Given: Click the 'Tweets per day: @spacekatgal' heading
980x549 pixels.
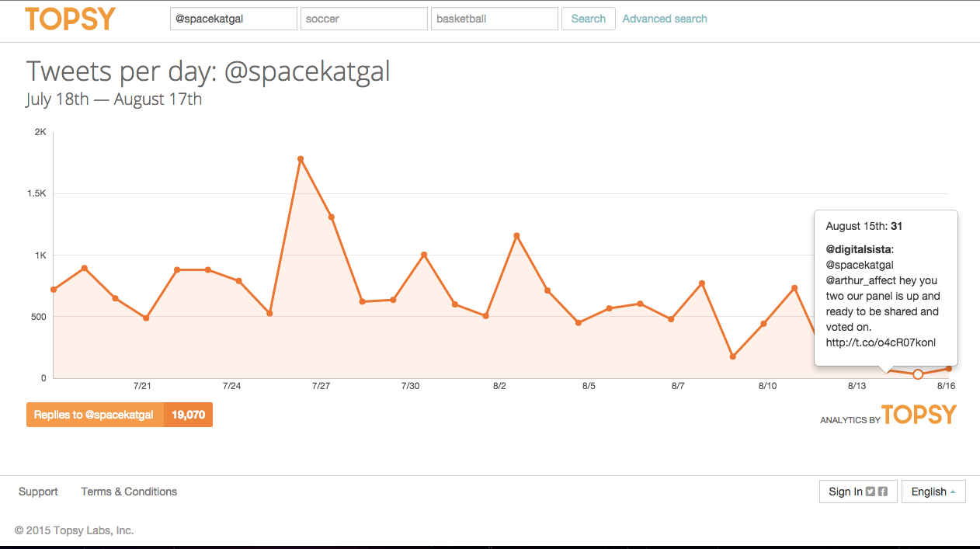Looking at the screenshot, I should pos(208,71).
